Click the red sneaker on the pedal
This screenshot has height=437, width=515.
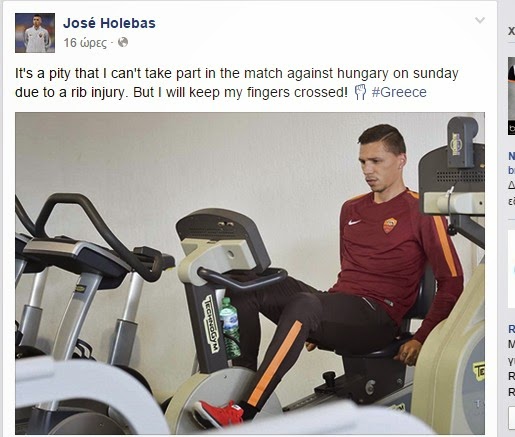pyautogui.click(x=219, y=413)
